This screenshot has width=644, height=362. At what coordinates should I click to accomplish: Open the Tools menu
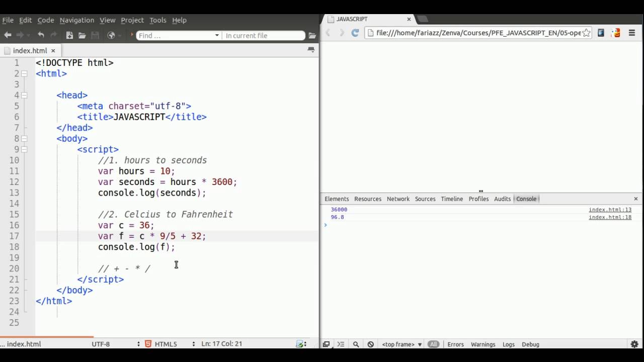coord(157,20)
